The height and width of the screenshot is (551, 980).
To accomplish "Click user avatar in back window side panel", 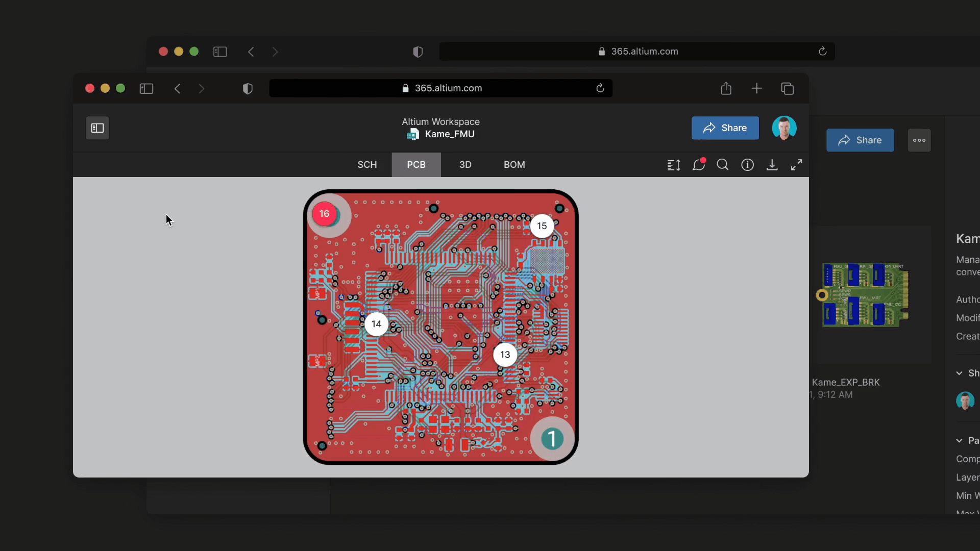I will 965,401.
